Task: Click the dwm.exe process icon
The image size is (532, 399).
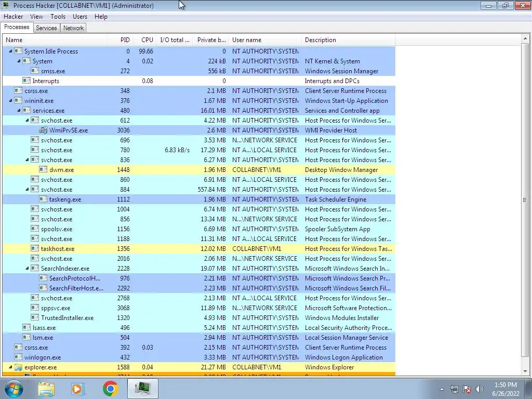Action: (x=43, y=170)
